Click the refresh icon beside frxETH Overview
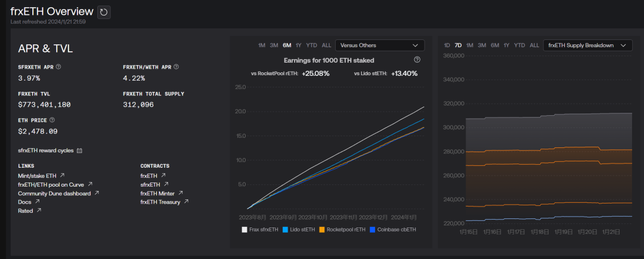 (x=104, y=13)
